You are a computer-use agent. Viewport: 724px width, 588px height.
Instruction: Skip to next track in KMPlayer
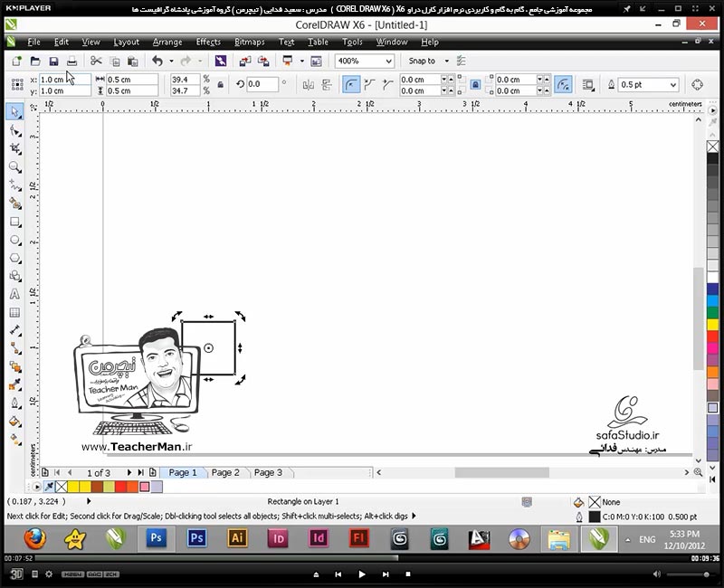point(386,574)
